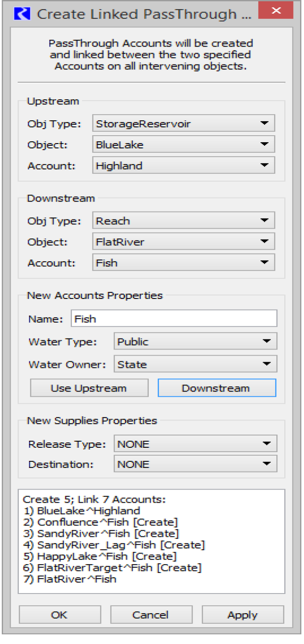The image size is (304, 644).
Task: Expand the Water Owner State dropdown
Action: pyautogui.click(x=195, y=364)
